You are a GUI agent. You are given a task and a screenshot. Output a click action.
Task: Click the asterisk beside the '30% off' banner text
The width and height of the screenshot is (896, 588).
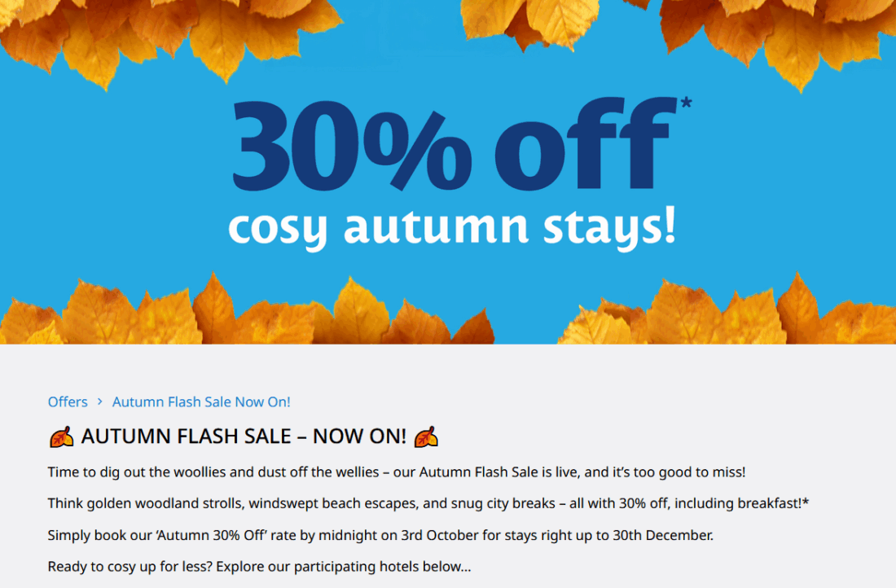685,104
